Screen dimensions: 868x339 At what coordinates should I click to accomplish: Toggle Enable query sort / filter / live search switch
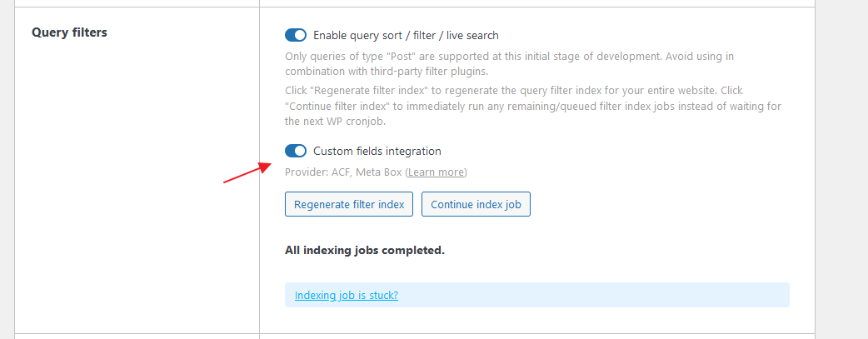point(296,35)
